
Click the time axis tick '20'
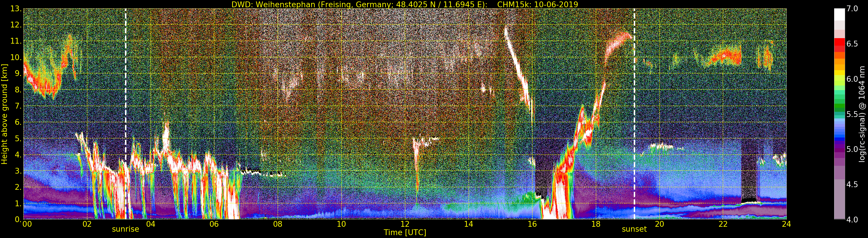click(x=659, y=224)
